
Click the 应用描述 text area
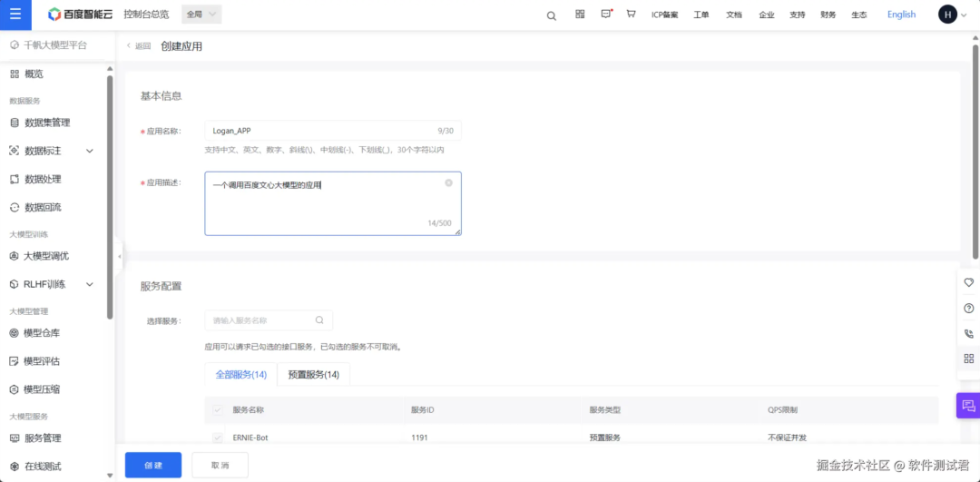point(333,204)
